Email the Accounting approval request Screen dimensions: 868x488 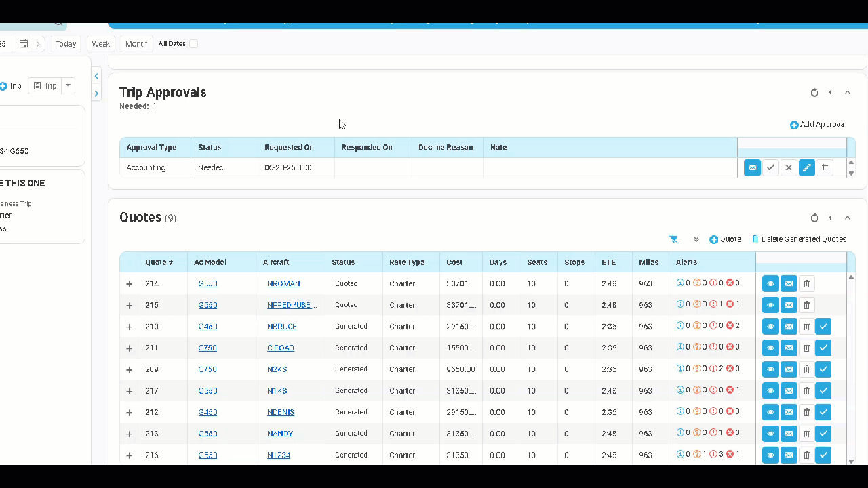click(752, 167)
